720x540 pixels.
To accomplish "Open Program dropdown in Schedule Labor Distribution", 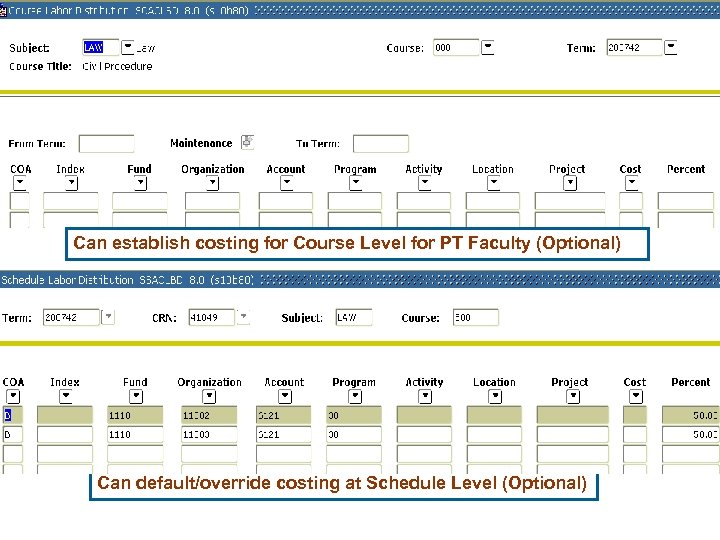I will tap(355, 396).
